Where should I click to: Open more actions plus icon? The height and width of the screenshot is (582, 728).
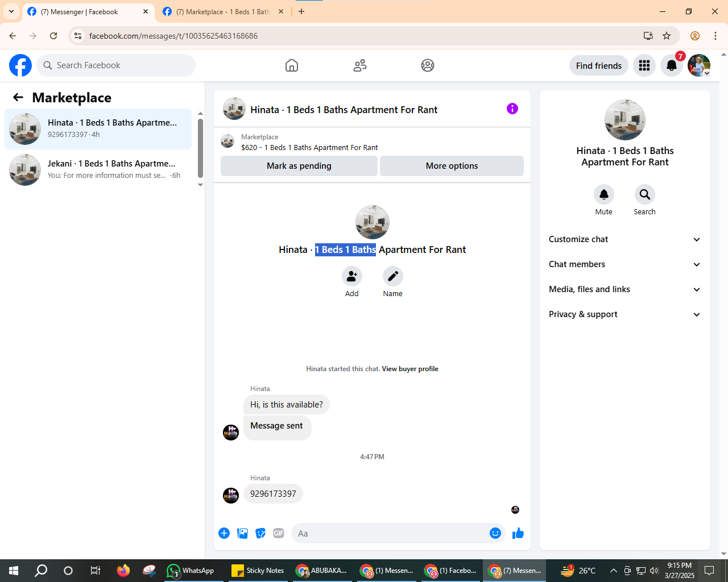click(224, 533)
